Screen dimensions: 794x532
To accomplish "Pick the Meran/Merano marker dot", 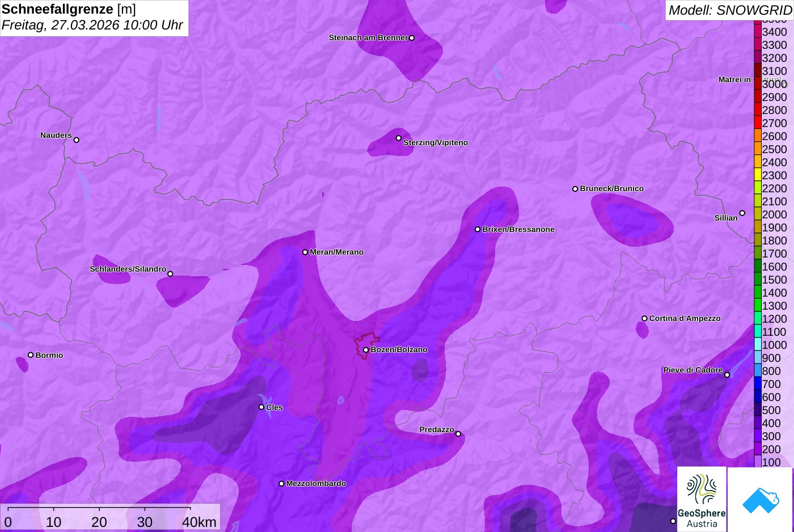I will [x=305, y=252].
